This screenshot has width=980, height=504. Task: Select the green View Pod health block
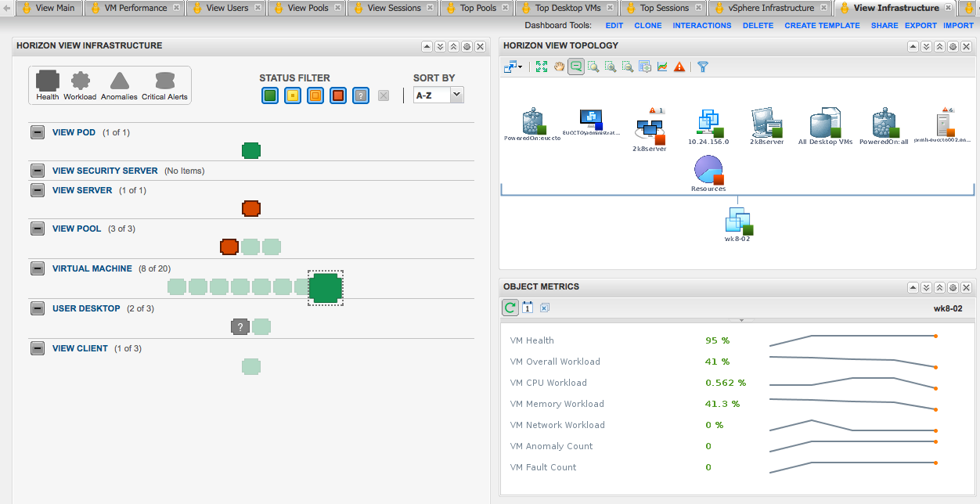(251, 150)
